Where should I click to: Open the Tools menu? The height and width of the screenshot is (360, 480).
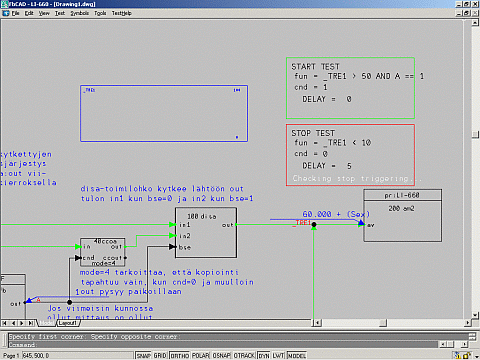tap(100, 13)
